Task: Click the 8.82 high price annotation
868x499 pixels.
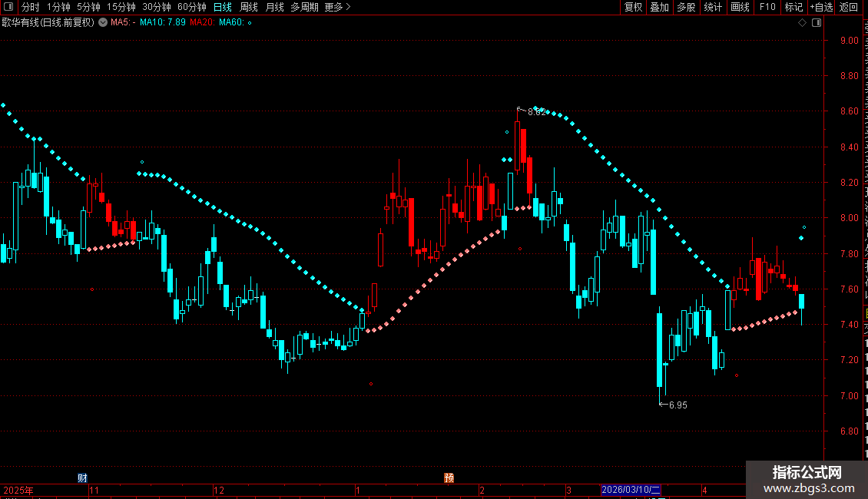Action: 536,112
